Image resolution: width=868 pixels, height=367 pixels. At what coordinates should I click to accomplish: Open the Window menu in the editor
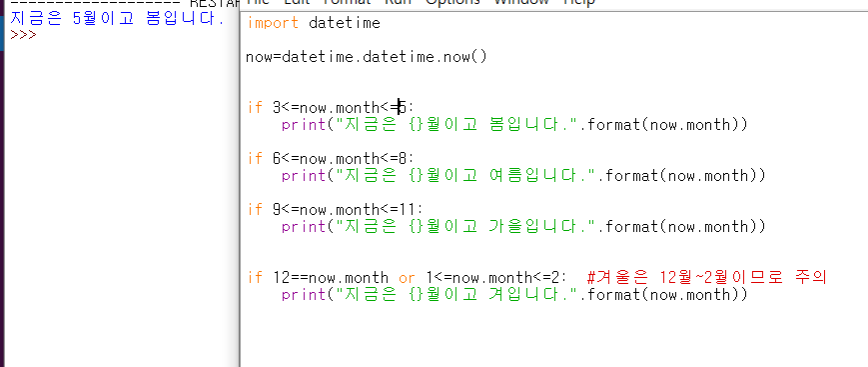[521, 2]
